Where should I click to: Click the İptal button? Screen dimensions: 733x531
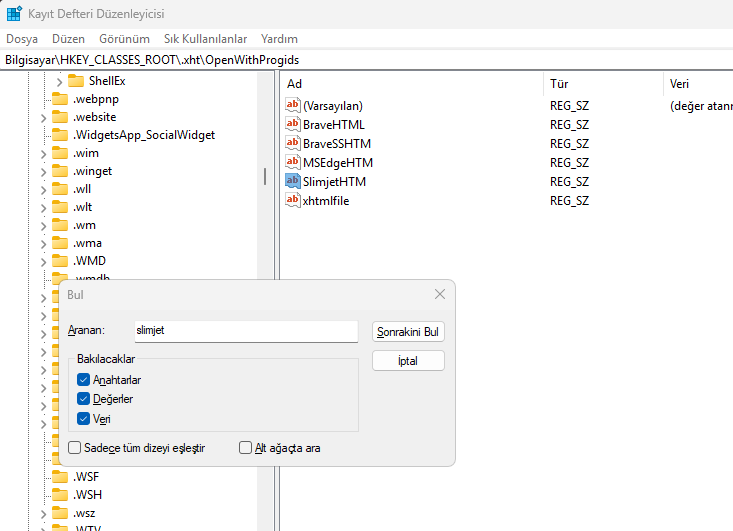tap(408, 360)
